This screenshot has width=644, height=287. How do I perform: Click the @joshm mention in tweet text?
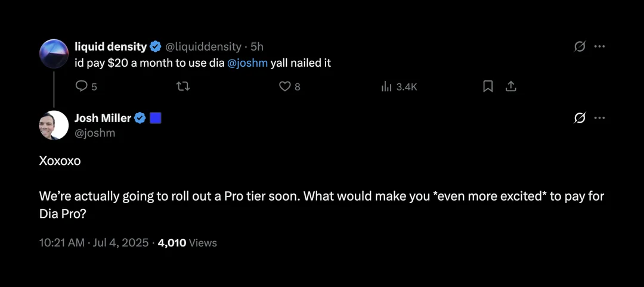pos(247,64)
